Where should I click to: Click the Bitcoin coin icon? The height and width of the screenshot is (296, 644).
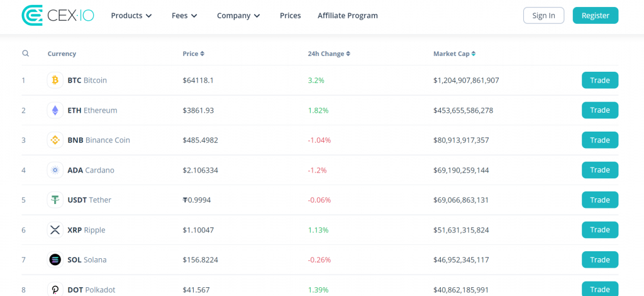pyautogui.click(x=55, y=80)
